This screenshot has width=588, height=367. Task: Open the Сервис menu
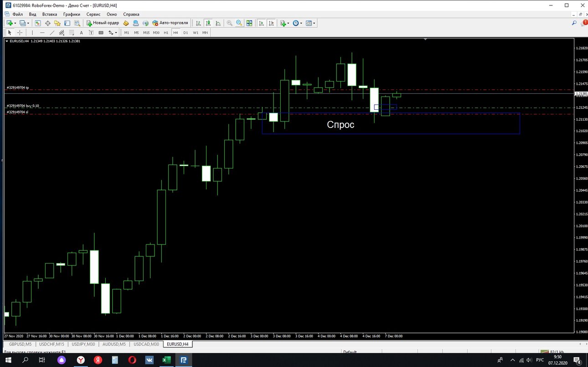click(x=93, y=14)
